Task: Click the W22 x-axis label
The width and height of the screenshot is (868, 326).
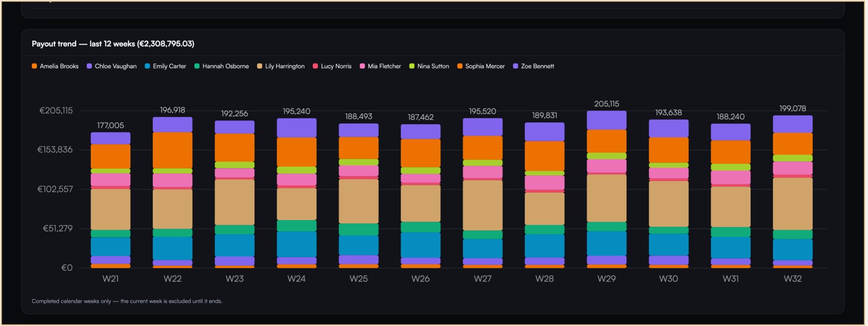Action: [x=173, y=279]
